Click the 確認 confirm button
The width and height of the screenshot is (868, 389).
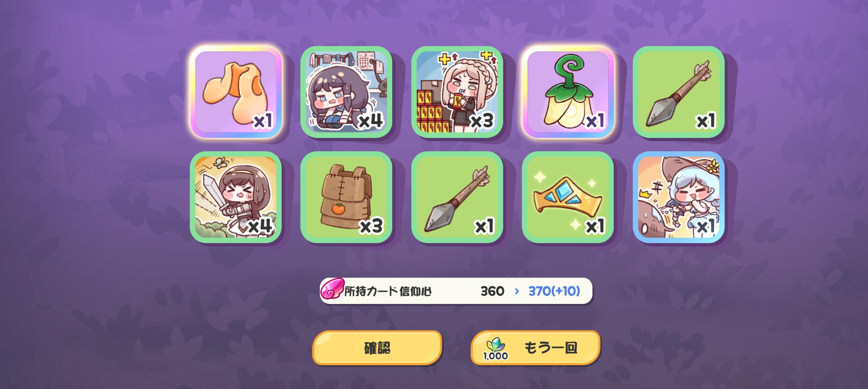tap(377, 348)
